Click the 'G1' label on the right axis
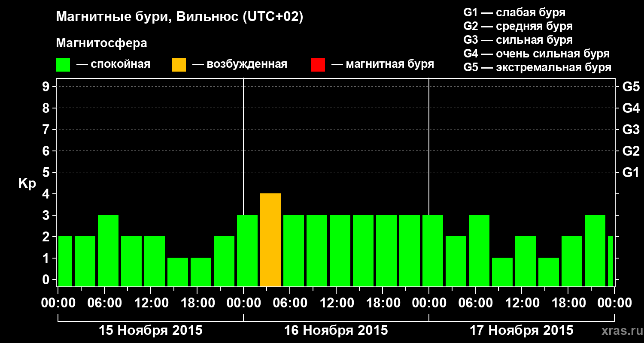The width and height of the screenshot is (644, 343). tap(631, 172)
